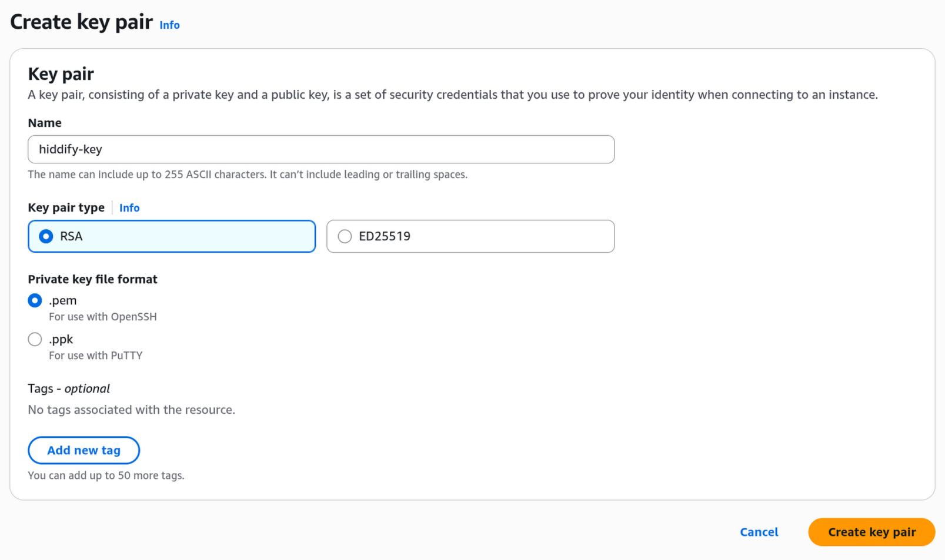Select the ED25519 key pair type
Screen dimensions: 945x560
(x=345, y=236)
